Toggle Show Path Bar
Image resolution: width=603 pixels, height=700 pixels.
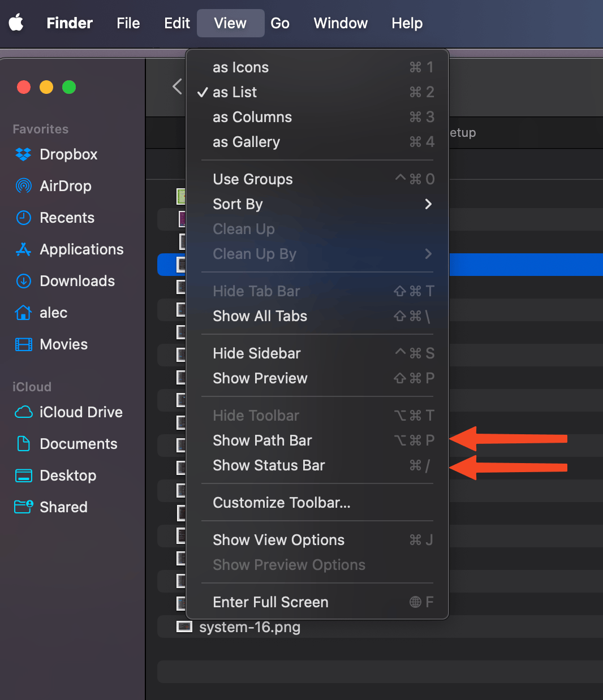click(262, 440)
